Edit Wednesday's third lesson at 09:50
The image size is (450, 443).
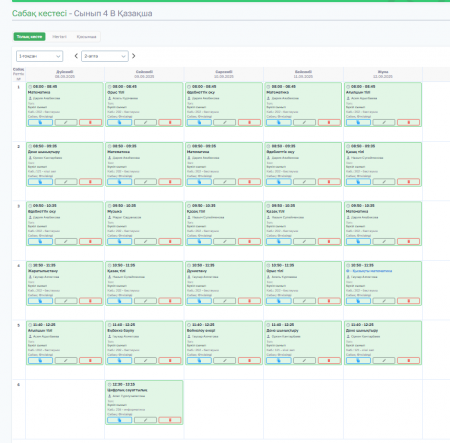coord(225,241)
